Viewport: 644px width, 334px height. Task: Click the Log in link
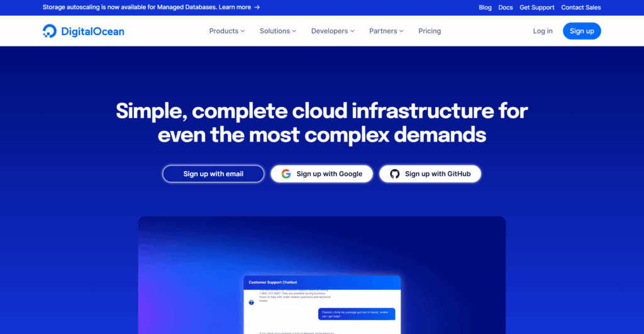[x=543, y=31]
